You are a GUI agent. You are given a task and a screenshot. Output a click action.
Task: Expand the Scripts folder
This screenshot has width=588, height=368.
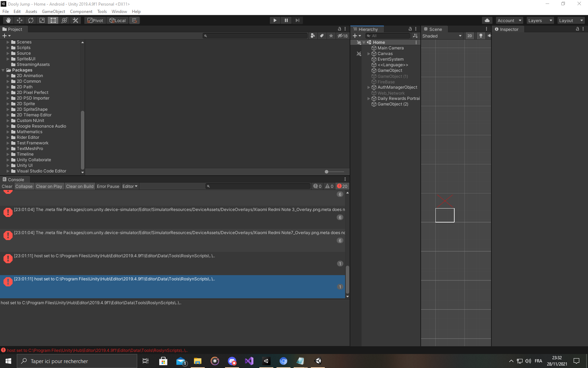point(8,48)
